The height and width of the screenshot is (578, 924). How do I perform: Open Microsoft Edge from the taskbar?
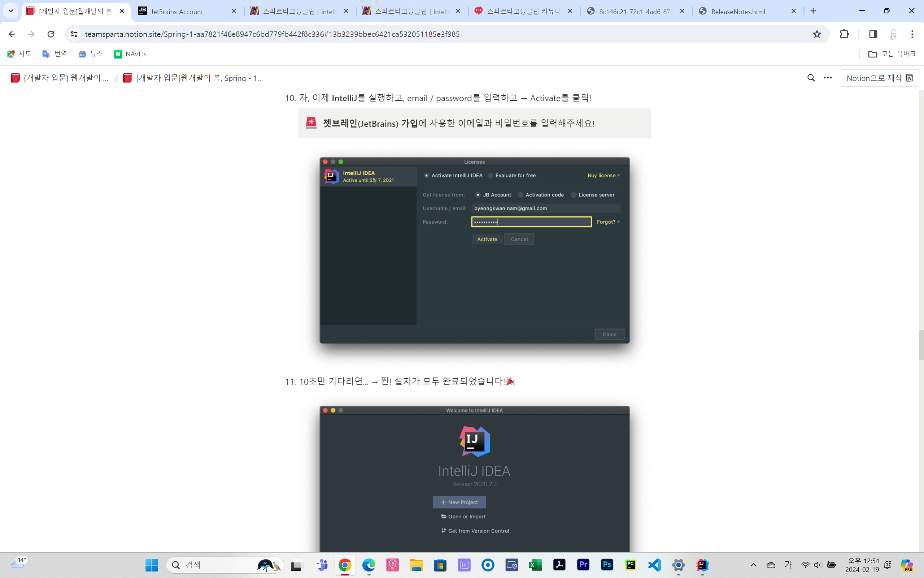(x=369, y=565)
